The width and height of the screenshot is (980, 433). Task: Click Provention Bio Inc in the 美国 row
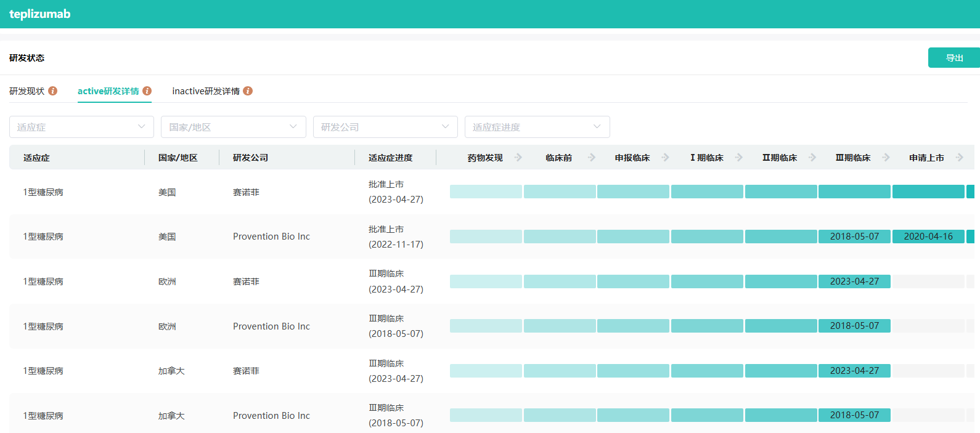tap(271, 237)
